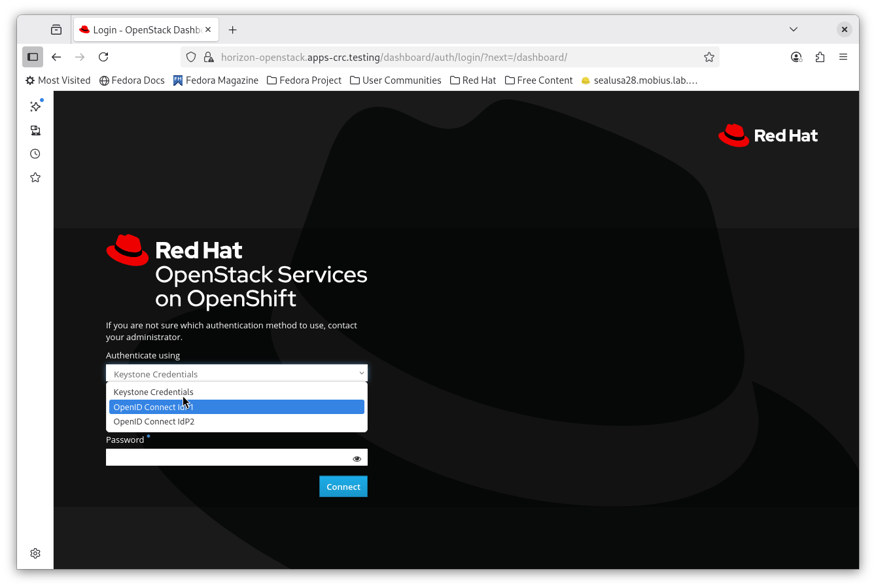Select Keystone Credentials option
The image size is (876, 588).
237,392
